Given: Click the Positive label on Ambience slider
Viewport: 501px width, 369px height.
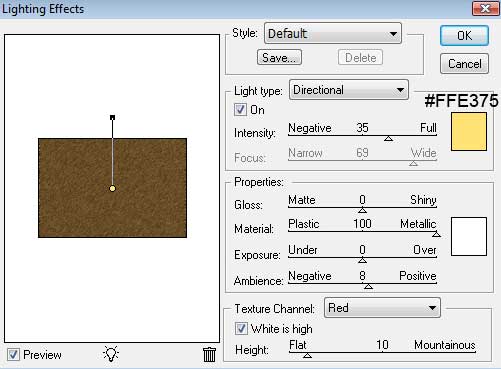Looking at the screenshot, I should pos(418,276).
